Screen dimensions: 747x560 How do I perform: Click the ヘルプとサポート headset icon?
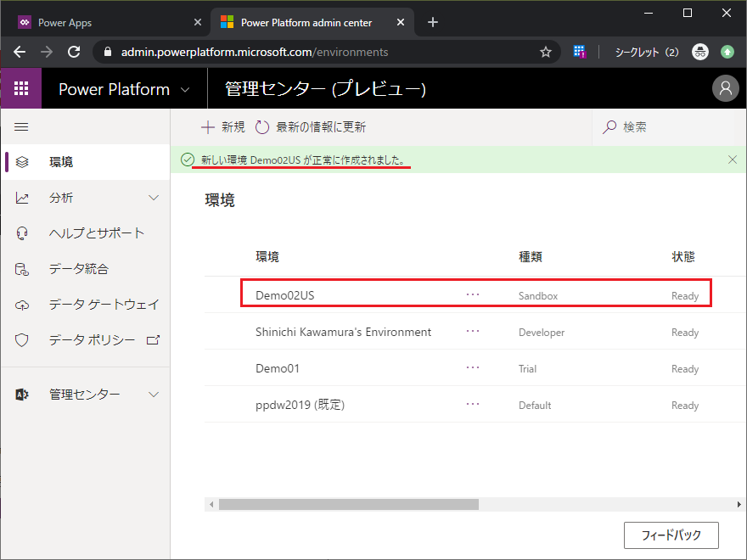tap(22, 233)
